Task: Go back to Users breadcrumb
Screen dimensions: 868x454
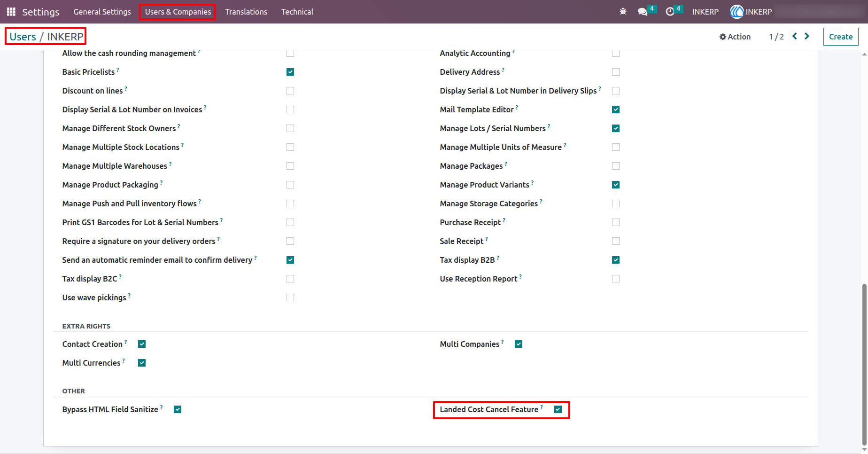Action: [23, 37]
